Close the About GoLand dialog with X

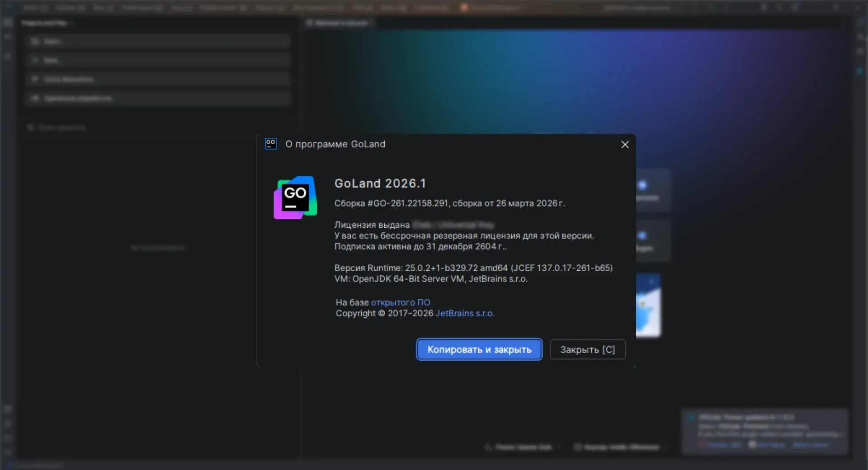[625, 144]
